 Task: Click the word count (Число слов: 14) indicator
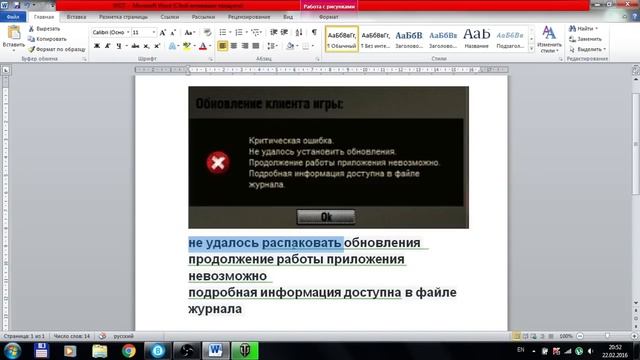click(72, 336)
